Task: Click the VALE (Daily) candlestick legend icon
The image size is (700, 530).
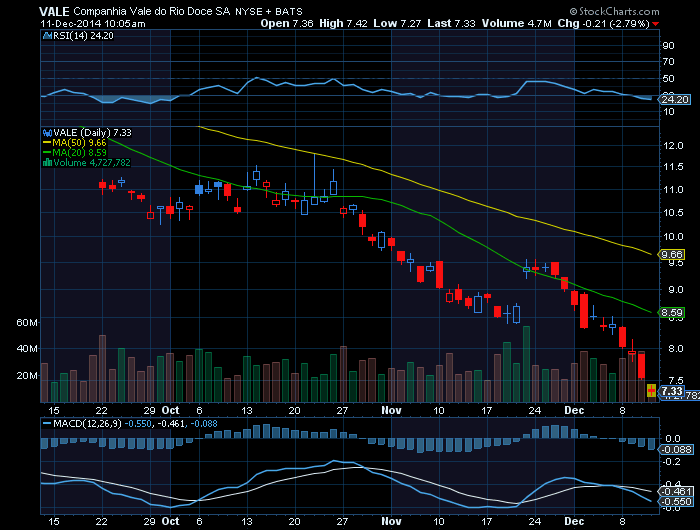Action: pos(47,133)
